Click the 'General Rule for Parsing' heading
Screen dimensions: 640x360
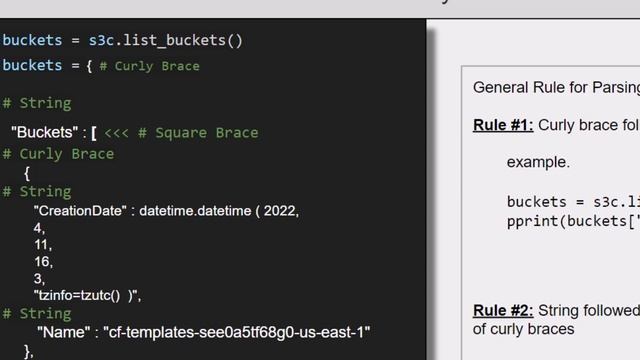[556, 87]
